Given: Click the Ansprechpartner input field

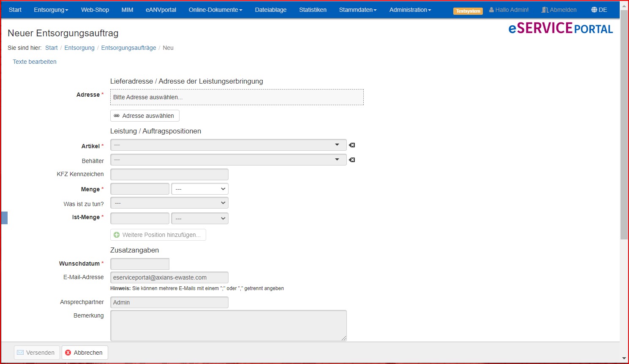Looking at the screenshot, I should pyautogui.click(x=169, y=302).
